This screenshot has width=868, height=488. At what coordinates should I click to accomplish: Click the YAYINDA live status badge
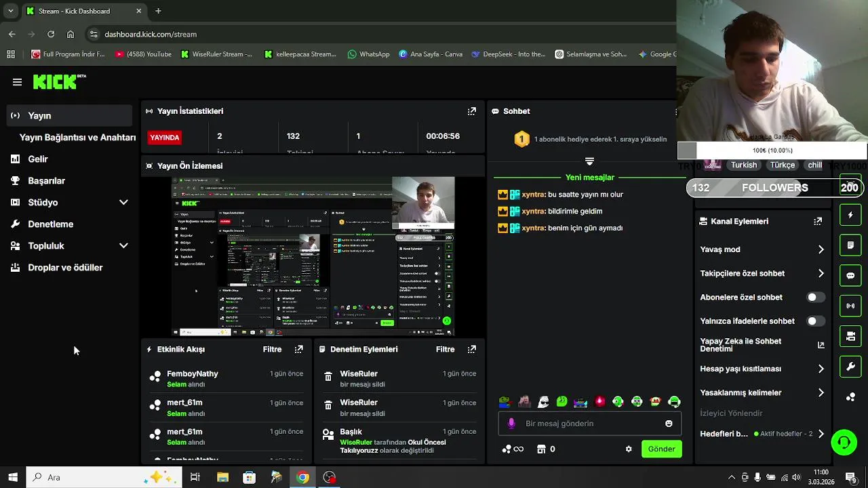click(165, 137)
